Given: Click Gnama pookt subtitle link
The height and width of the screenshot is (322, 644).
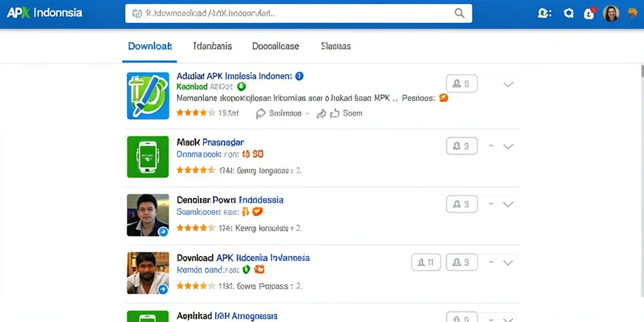Looking at the screenshot, I should [x=208, y=155].
